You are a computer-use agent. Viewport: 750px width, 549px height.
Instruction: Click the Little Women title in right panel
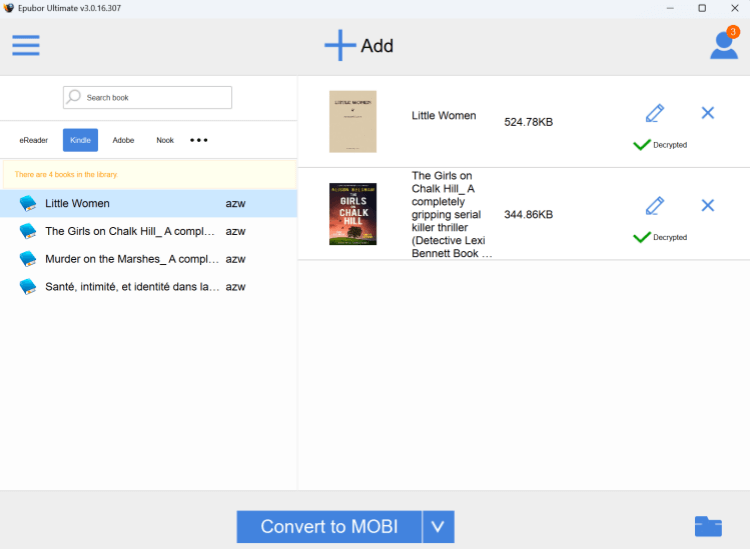click(x=444, y=115)
